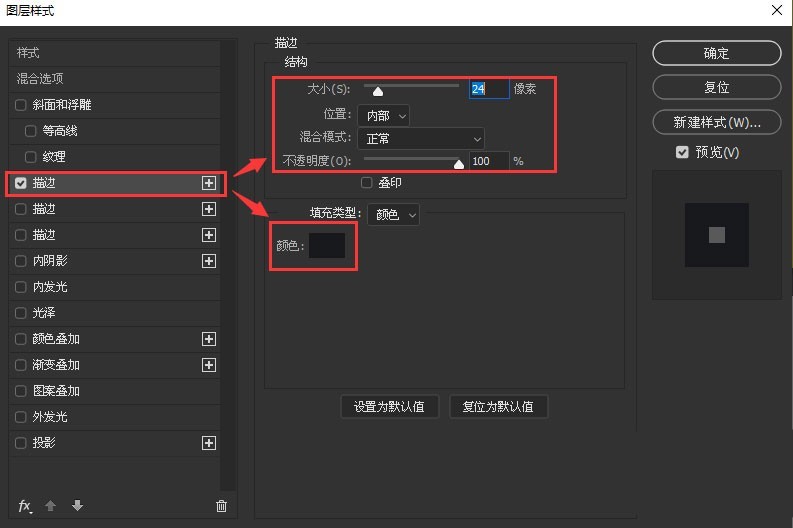Click the trash icon to delete effect
This screenshot has width=793, height=528.
(221, 506)
